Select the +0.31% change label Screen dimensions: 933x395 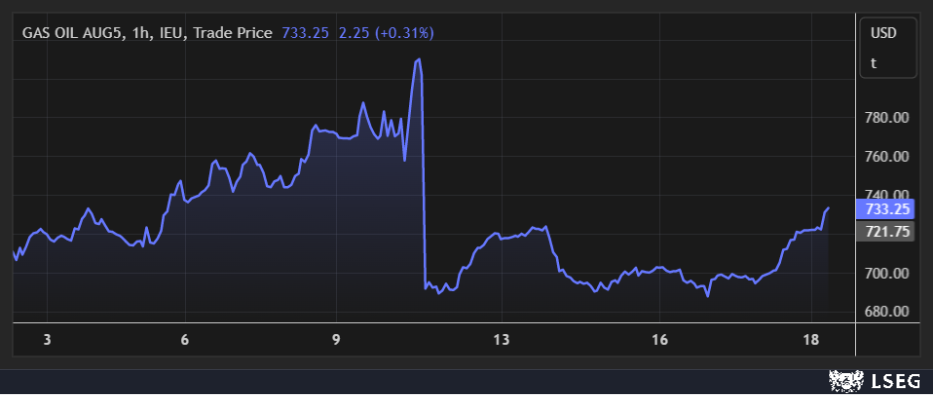coord(404,33)
